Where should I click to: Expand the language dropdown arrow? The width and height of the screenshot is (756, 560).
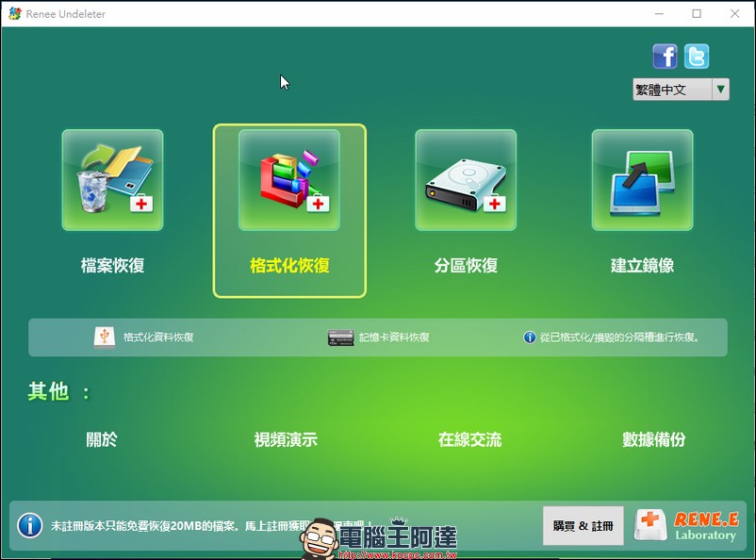[720, 90]
